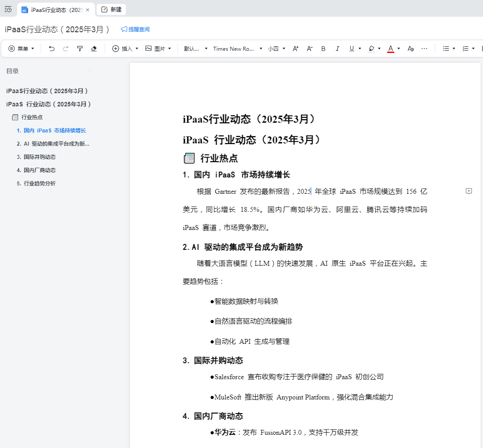This screenshot has height=448, width=483.
Task: Open the recent documents list icon
Action: pyautogui.click(x=8, y=9)
